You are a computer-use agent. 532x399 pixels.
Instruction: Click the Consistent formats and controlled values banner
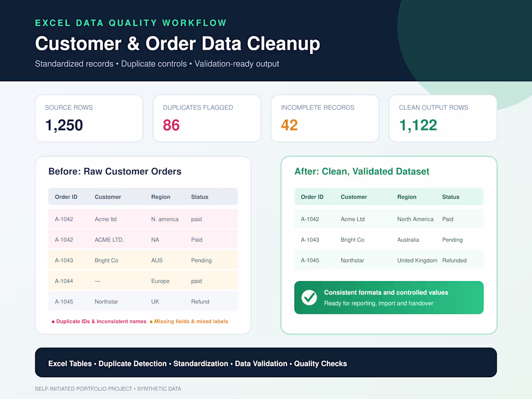(x=389, y=297)
